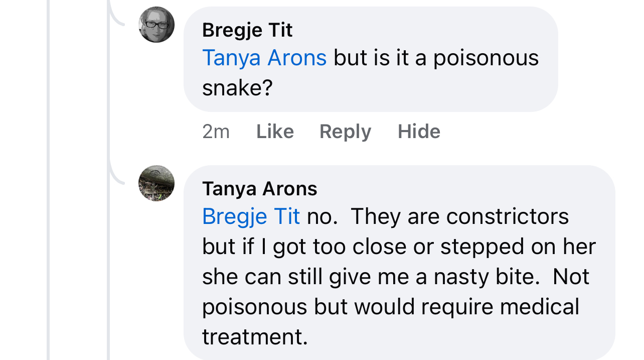The width and height of the screenshot is (644, 360).
Task: Click the curved thread connector beside Tanya's avatar
Action: pyautogui.click(x=116, y=168)
